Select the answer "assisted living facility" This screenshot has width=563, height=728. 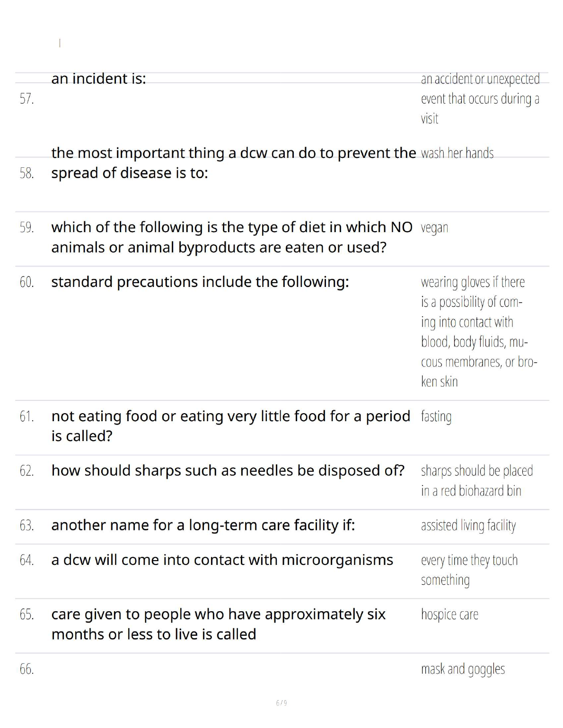tap(468, 525)
